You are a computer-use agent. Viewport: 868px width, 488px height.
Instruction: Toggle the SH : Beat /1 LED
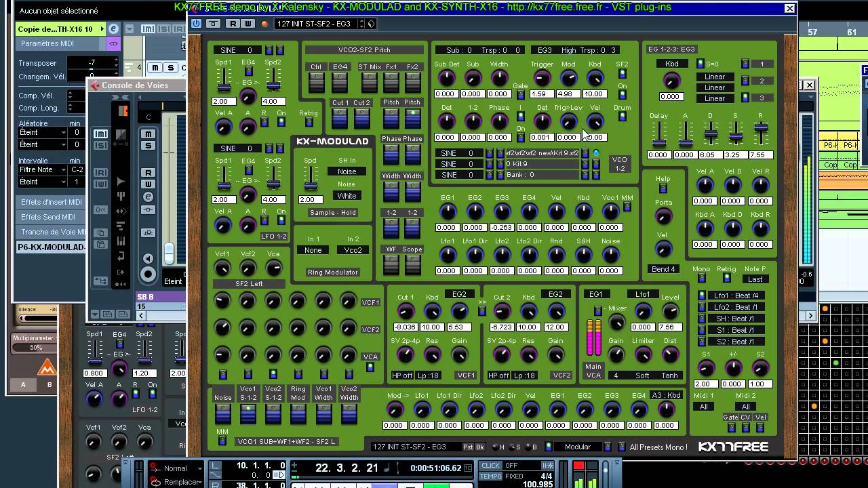(702, 319)
